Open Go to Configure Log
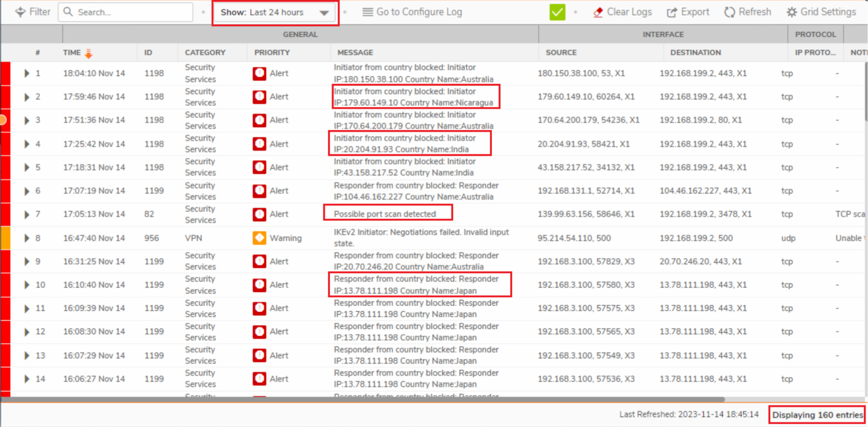868x427 pixels. click(x=412, y=12)
